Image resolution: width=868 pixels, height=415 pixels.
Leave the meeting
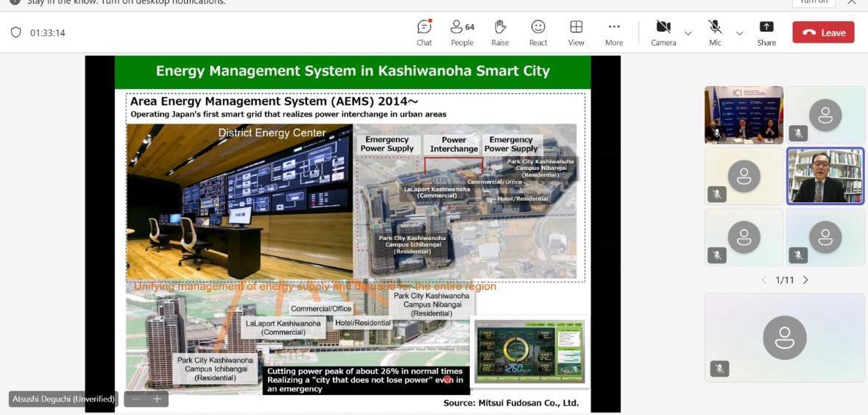(823, 32)
